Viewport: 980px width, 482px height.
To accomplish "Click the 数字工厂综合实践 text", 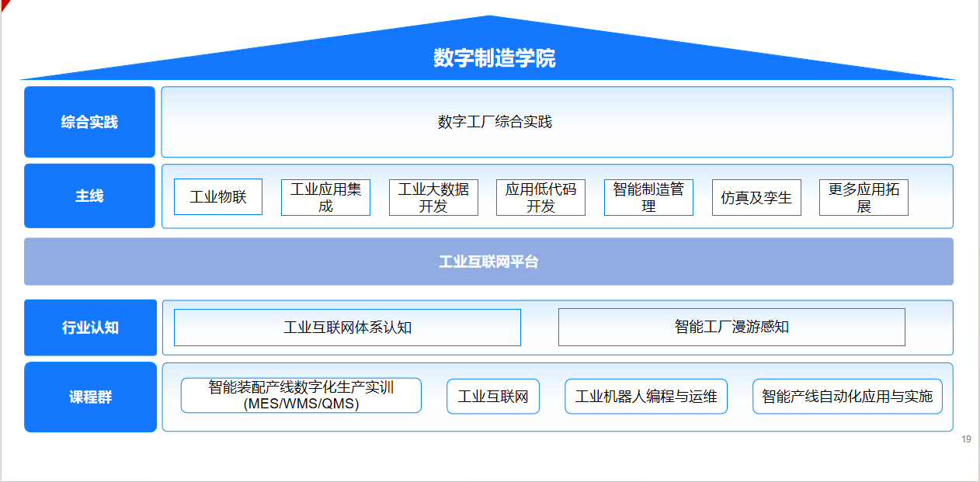I will 495,122.
